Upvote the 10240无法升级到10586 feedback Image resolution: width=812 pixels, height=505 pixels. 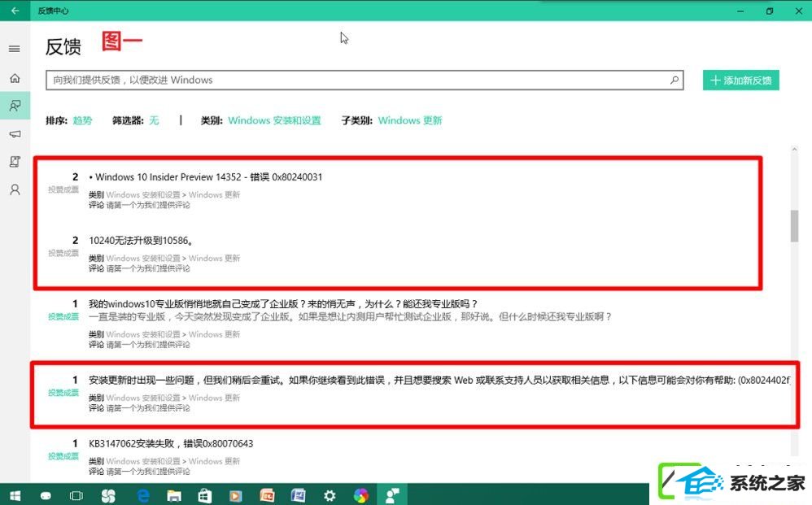[63, 253]
